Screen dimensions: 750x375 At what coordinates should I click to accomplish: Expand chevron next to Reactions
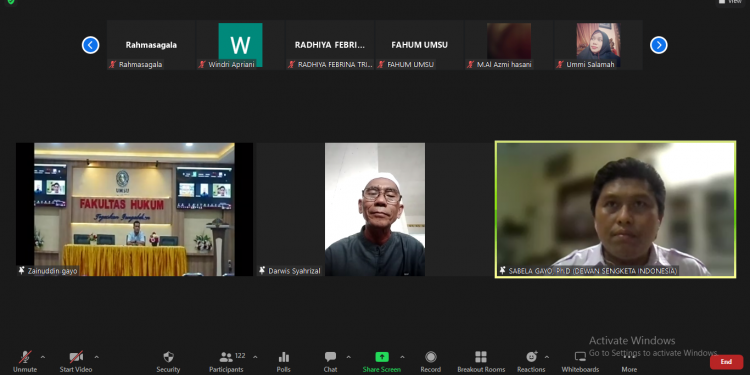coord(547,357)
